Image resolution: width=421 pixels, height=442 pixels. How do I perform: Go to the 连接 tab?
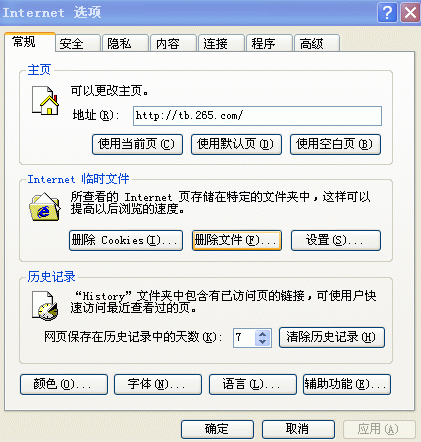tap(221, 43)
